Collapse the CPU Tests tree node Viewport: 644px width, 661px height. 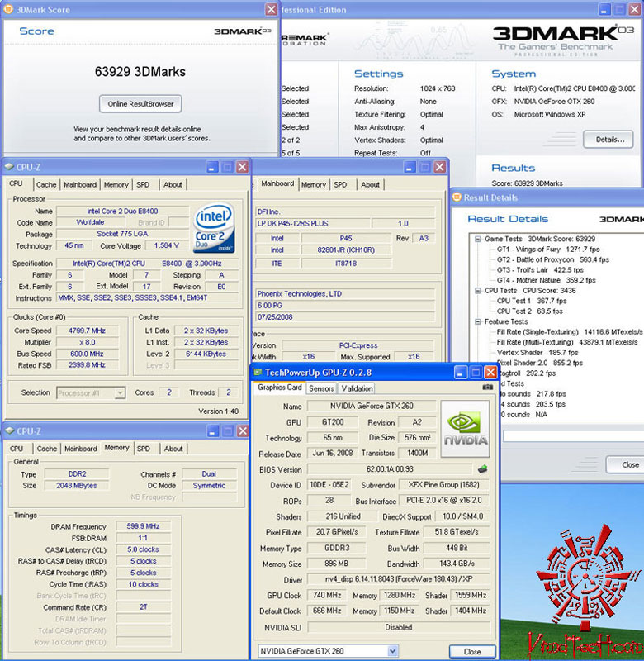[x=477, y=291]
